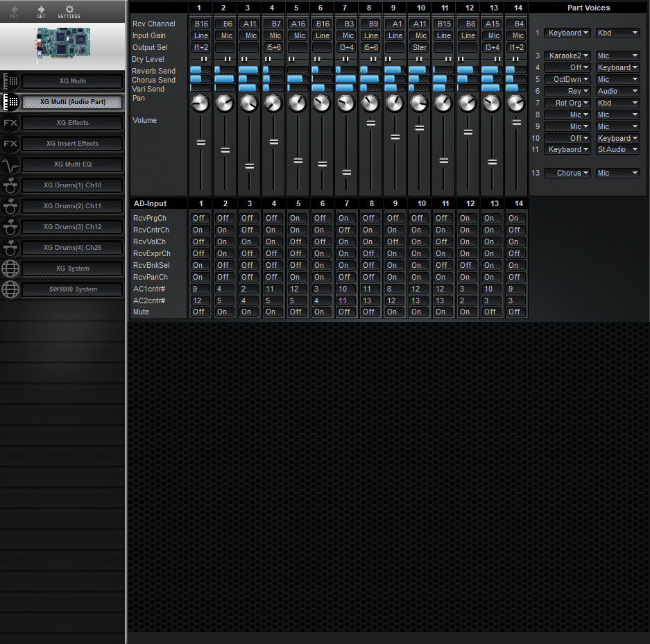Click the Dry Level control of channel 5
Screen dimensions: 650x644
[x=298, y=59]
